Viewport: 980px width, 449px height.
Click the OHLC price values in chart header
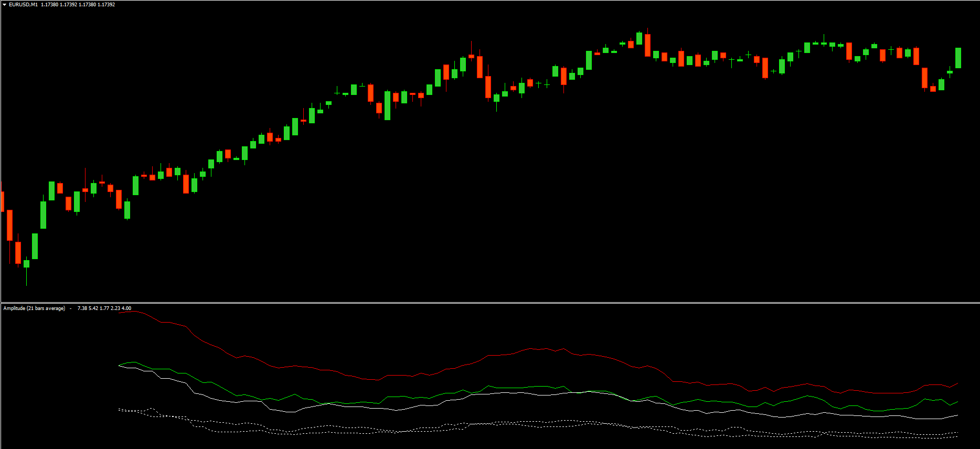(x=78, y=5)
